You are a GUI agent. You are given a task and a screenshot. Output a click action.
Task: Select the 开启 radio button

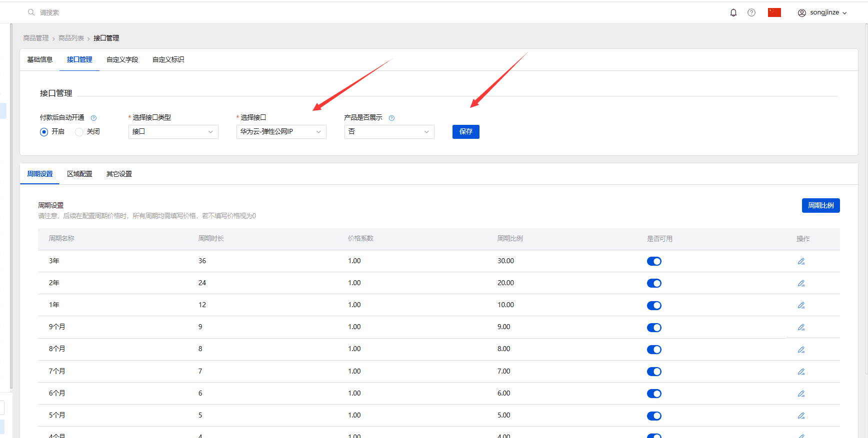(44, 132)
